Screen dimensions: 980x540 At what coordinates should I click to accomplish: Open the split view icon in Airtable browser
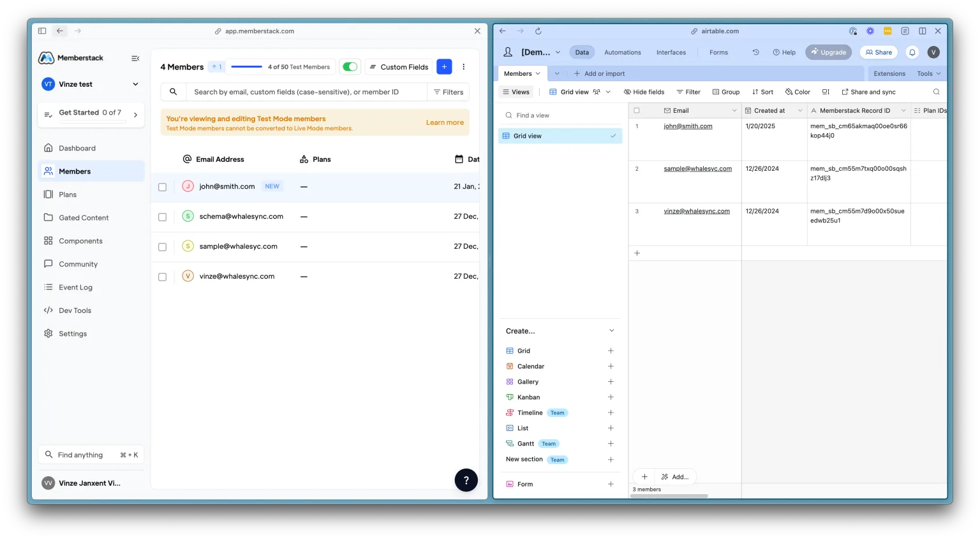[923, 31]
